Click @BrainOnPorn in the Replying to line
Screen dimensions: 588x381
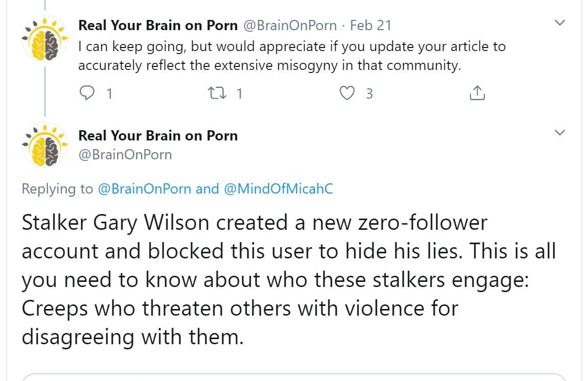pos(144,189)
